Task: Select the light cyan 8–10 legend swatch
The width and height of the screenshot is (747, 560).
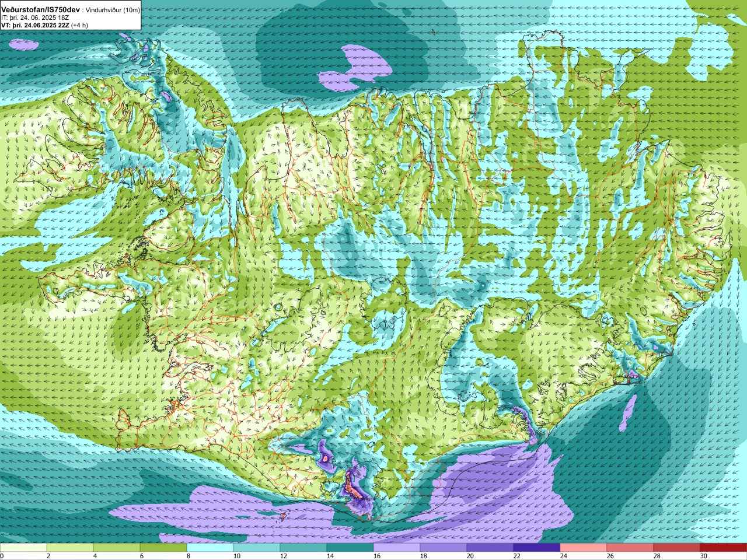Action: point(210,548)
